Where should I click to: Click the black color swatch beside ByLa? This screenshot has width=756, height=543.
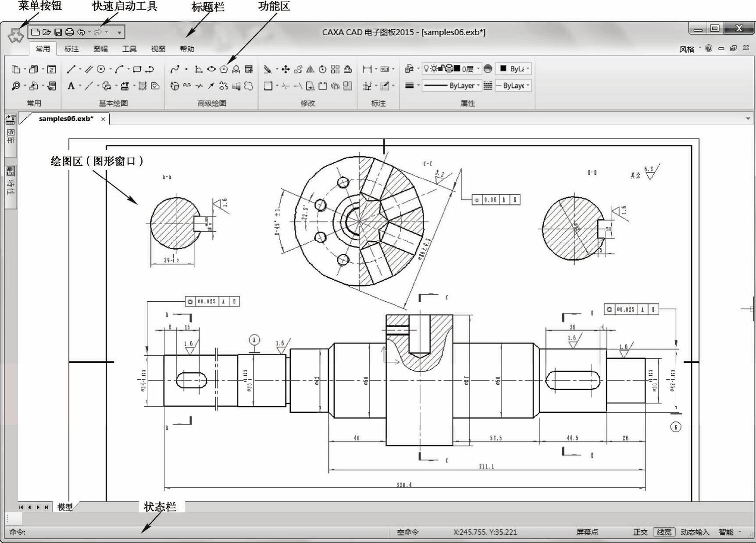click(x=503, y=68)
